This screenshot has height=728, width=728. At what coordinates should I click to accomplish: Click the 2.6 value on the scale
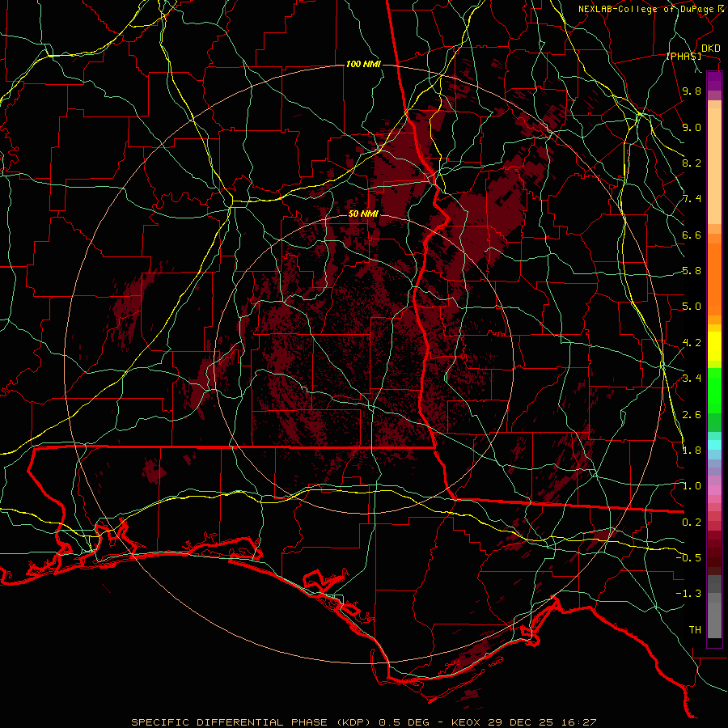tap(692, 415)
